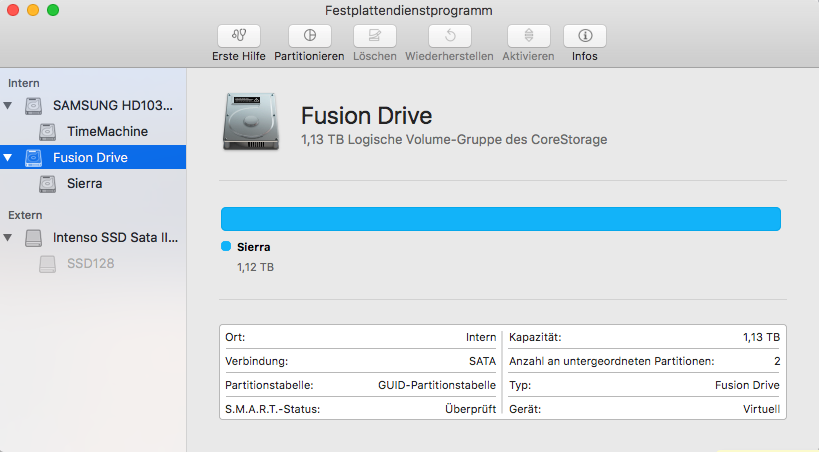Open the Infos panel

(x=584, y=36)
